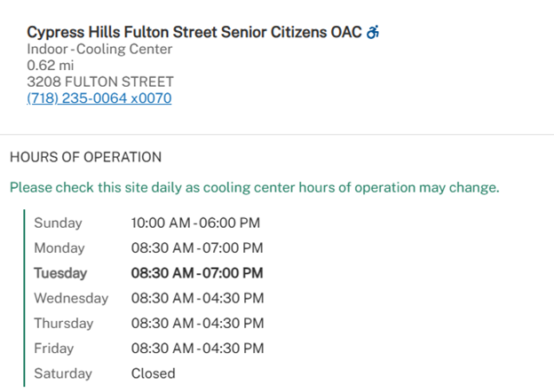Click the green daily hours change notice
This screenshot has width=554, height=392.
254,188
